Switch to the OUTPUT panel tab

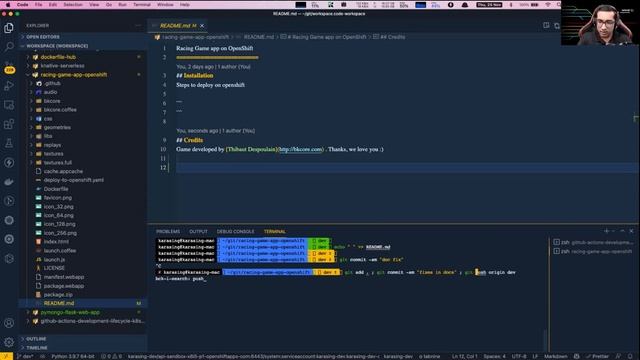(198, 231)
